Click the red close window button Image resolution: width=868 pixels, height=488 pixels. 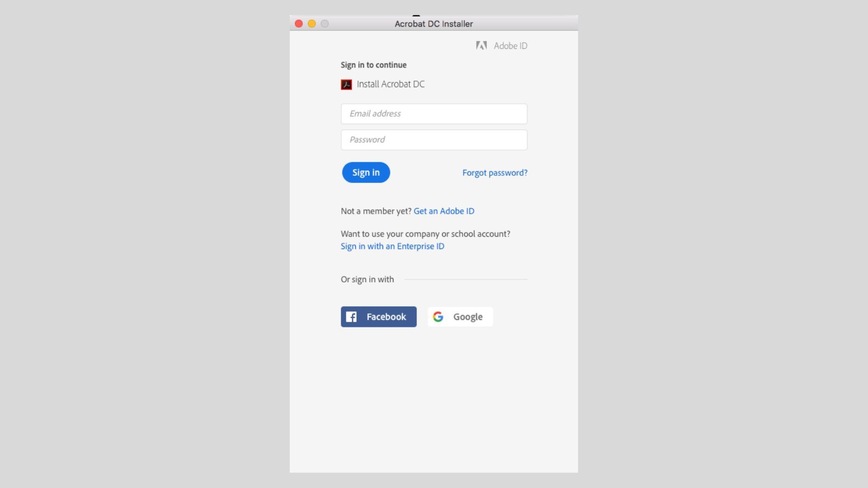[x=298, y=23]
